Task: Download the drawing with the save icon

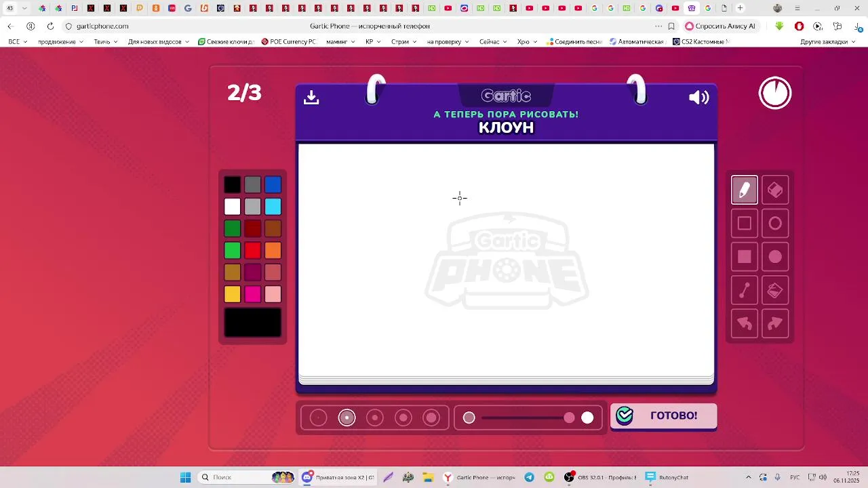Action: click(x=311, y=97)
